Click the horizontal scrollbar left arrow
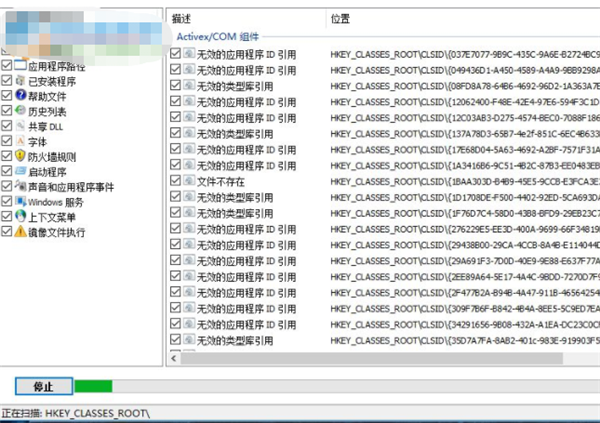This screenshot has width=600, height=423. pyautogui.click(x=174, y=358)
